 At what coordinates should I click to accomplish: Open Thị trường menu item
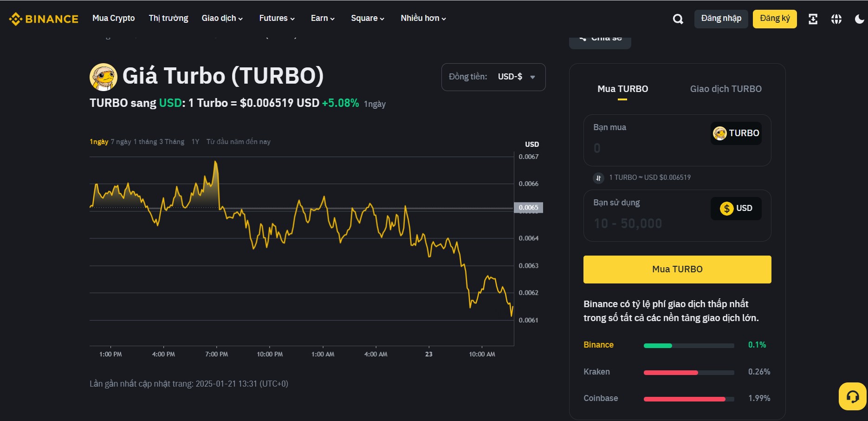(168, 18)
